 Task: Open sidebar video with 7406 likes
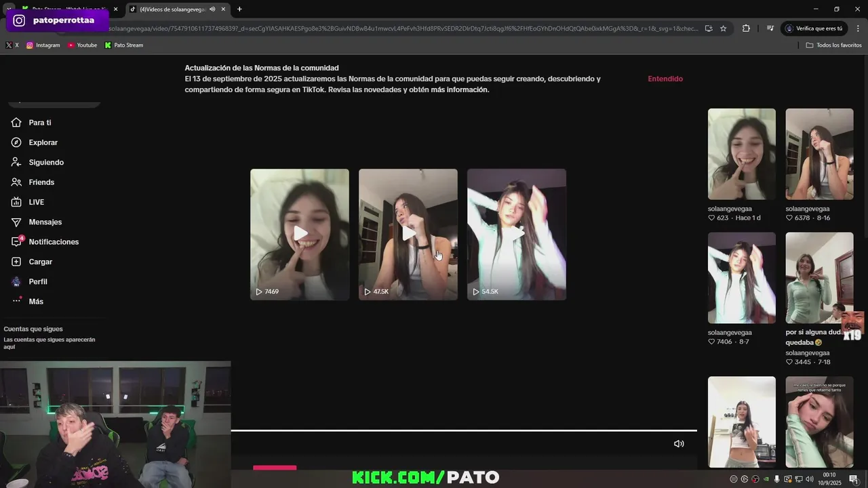tap(742, 278)
